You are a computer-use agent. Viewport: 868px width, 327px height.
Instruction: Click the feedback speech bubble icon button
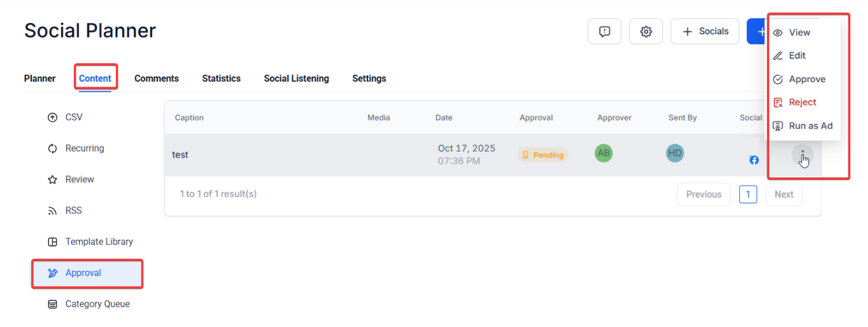click(604, 31)
